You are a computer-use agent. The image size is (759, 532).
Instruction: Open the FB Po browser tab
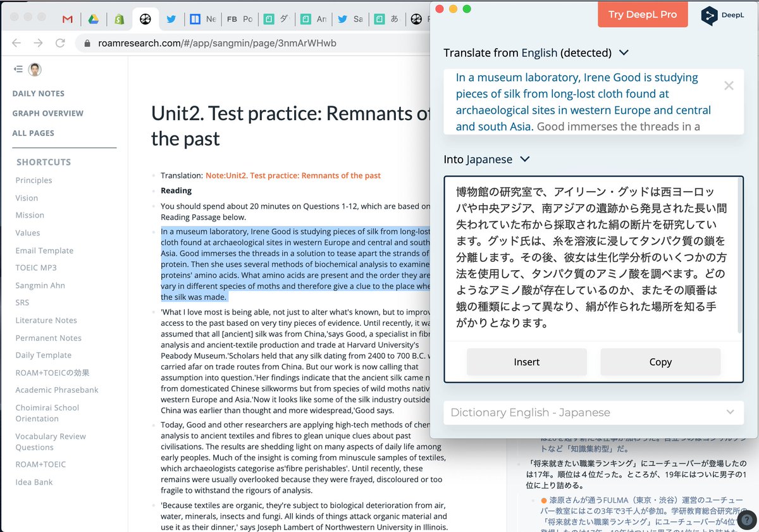tap(239, 19)
